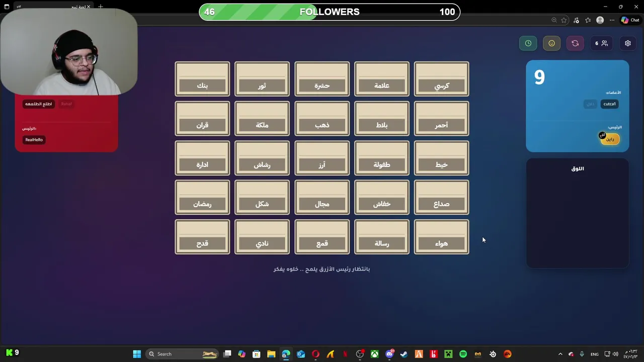The height and width of the screenshot is (362, 644).
Task: Open Discord from taskbar
Action: point(389,354)
